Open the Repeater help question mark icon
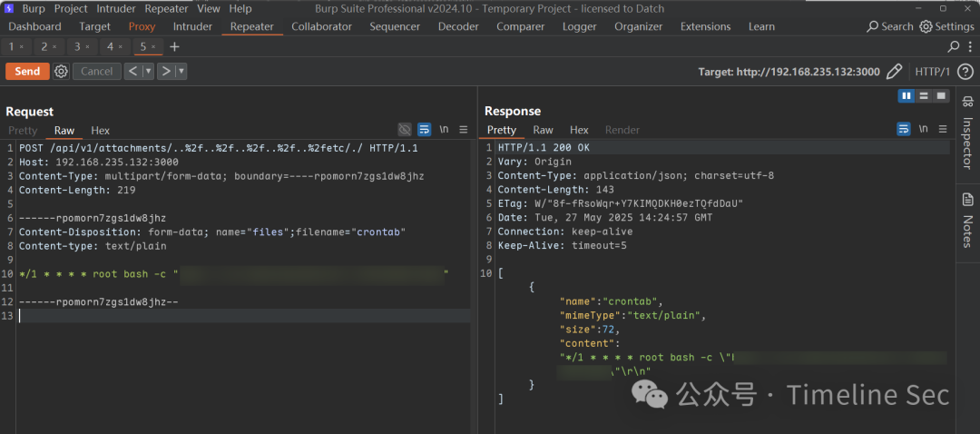 [x=965, y=72]
